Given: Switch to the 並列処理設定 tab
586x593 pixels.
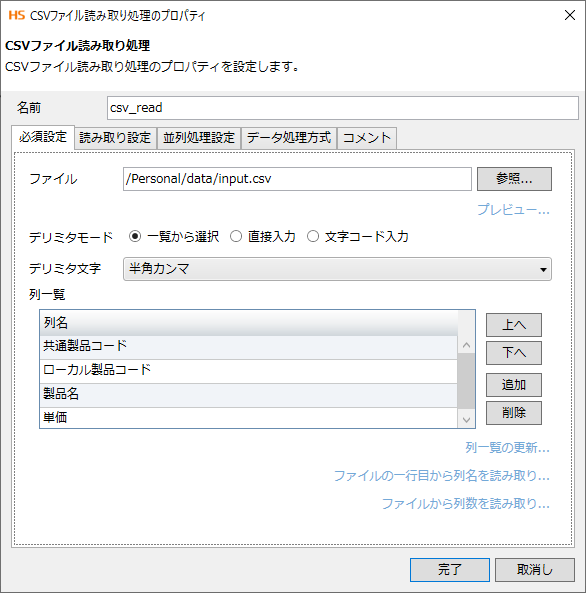Looking at the screenshot, I should point(199,138).
